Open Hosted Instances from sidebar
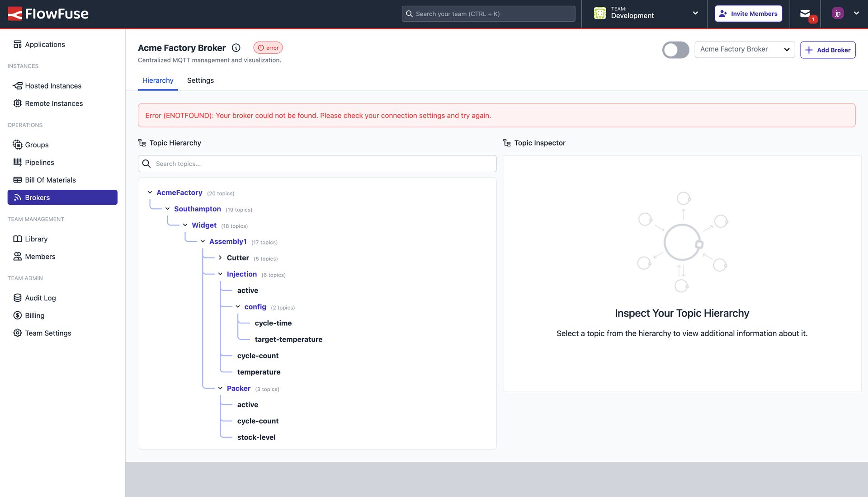This screenshot has width=868, height=497. (53, 86)
